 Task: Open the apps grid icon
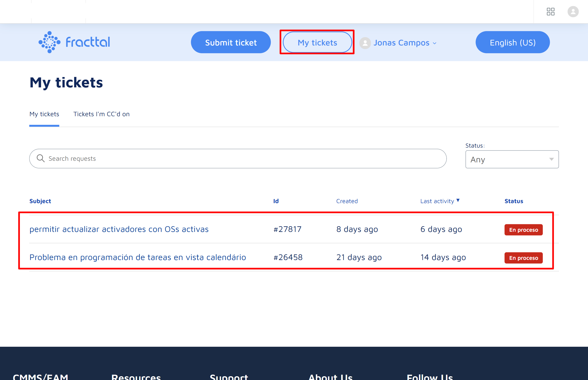(550, 12)
